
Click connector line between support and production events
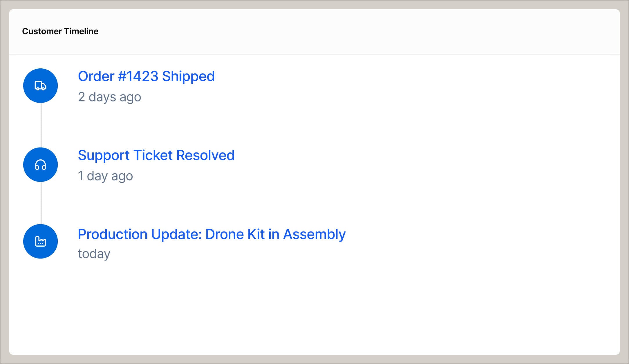[x=41, y=203]
